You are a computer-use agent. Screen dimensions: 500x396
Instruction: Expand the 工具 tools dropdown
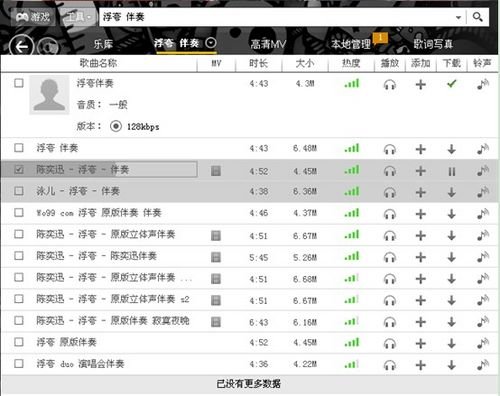78,17
